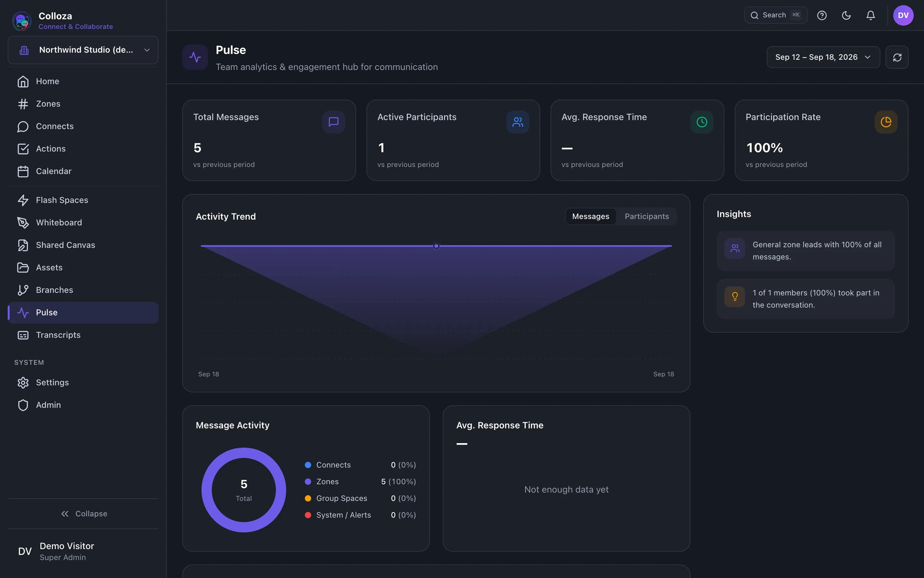
Task: Click the Total Messages chat icon
Action: pos(334,122)
